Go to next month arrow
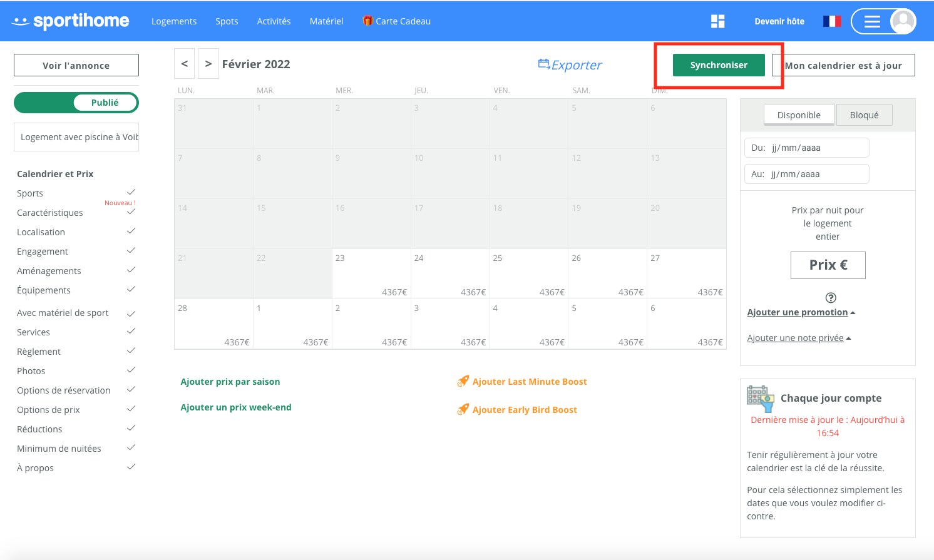 click(x=208, y=63)
